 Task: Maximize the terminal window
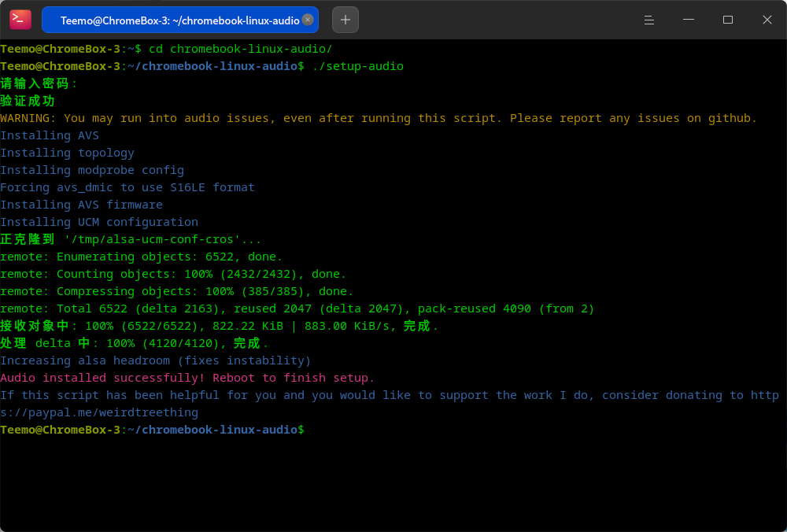pyautogui.click(x=728, y=20)
